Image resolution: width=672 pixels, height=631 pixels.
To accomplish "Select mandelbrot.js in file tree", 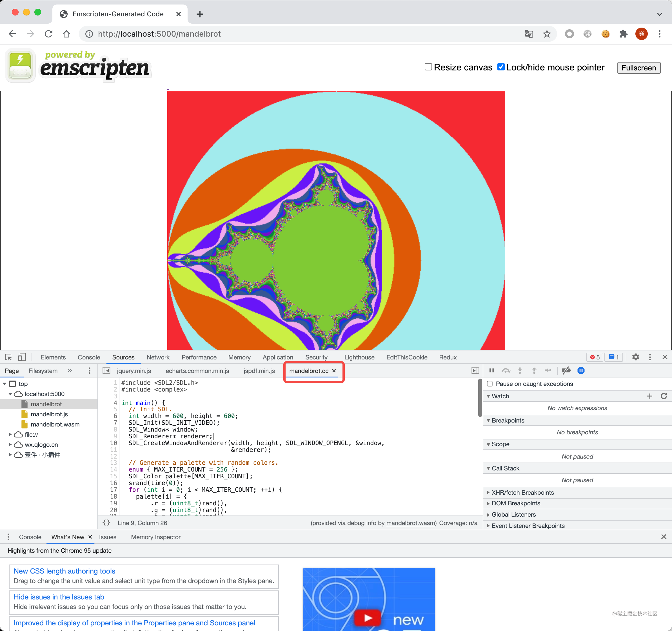I will point(49,414).
